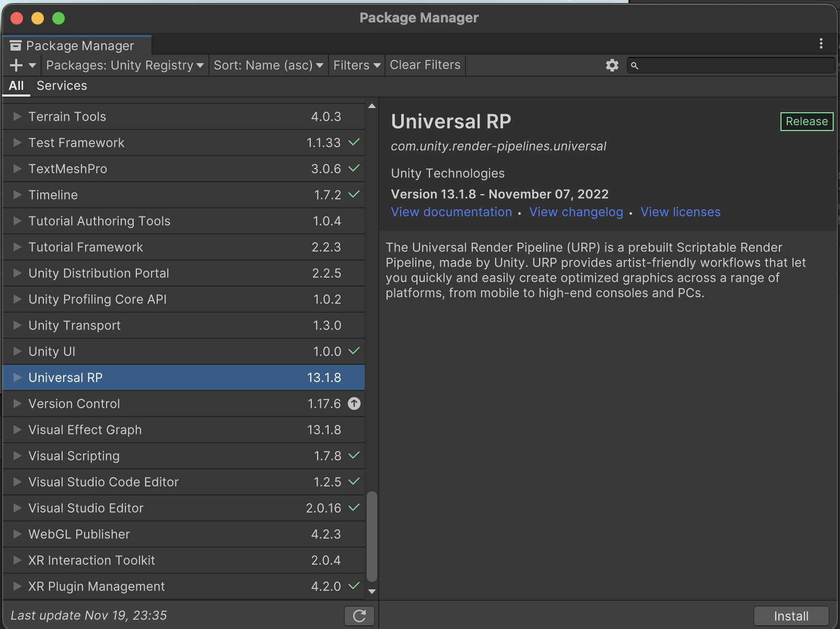Select the Unity Distribution Portal package

183,273
